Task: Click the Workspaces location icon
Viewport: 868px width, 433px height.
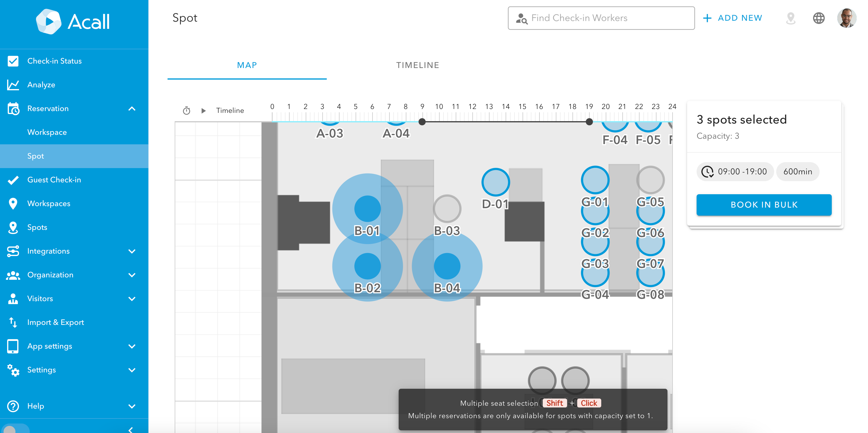Action: tap(13, 203)
